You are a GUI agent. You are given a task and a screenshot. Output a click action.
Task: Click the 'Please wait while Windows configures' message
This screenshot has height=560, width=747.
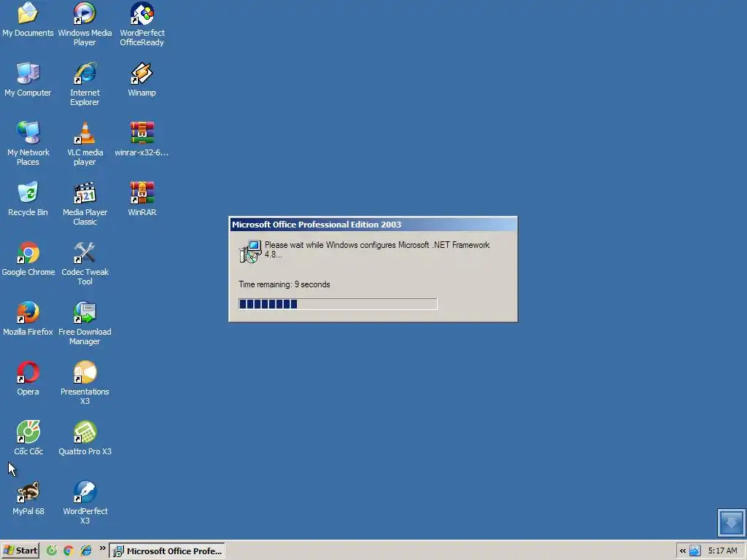(x=377, y=249)
